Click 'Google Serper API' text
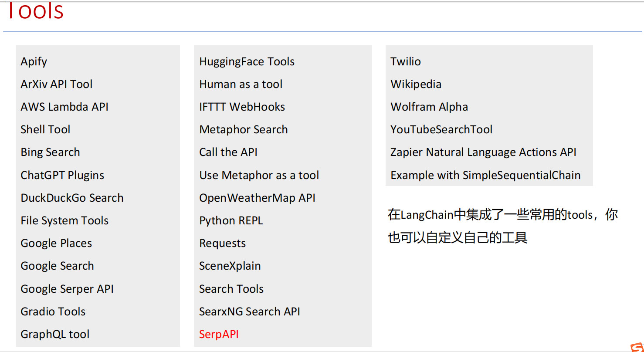 [67, 289]
